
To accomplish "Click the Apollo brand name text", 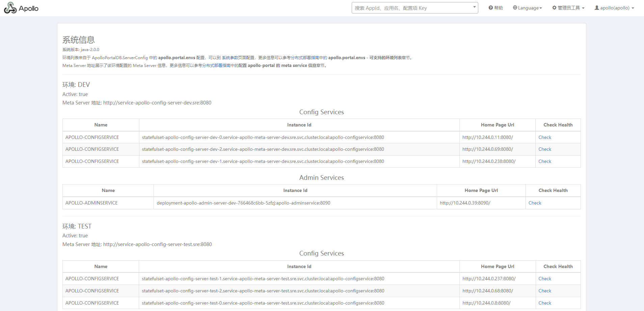I will pos(29,8).
